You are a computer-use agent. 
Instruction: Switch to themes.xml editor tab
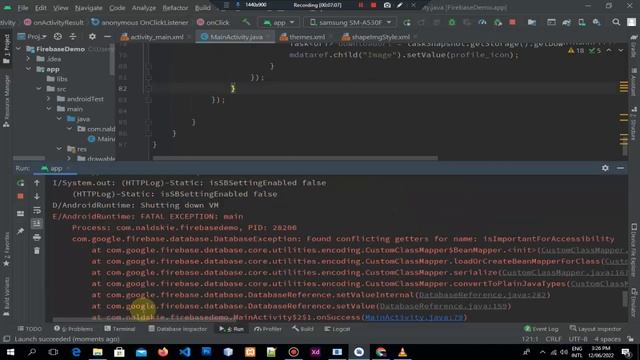pyautogui.click(x=307, y=37)
